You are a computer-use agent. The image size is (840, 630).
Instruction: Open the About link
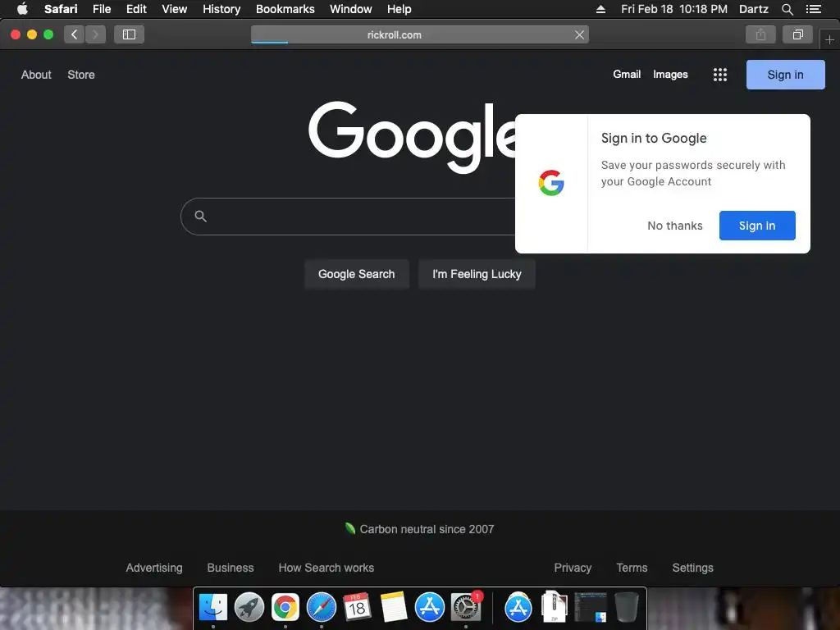coord(36,75)
